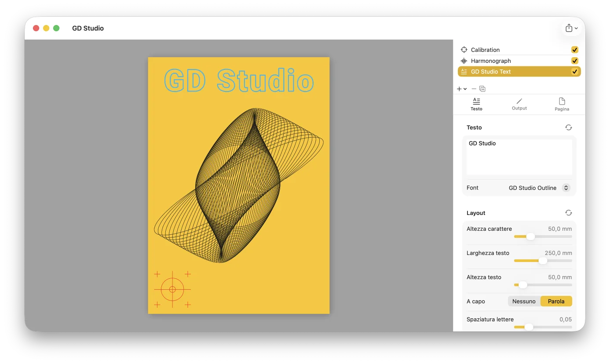Toggle the Harmonograph layer checkbox

tap(575, 61)
